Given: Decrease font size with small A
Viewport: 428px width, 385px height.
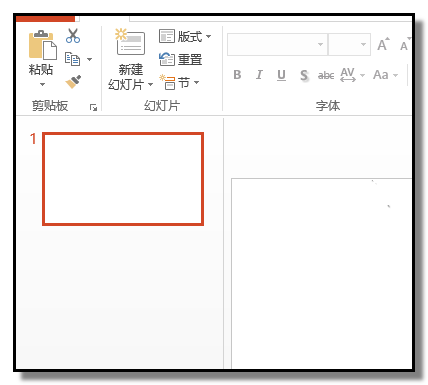Looking at the screenshot, I should click(405, 44).
